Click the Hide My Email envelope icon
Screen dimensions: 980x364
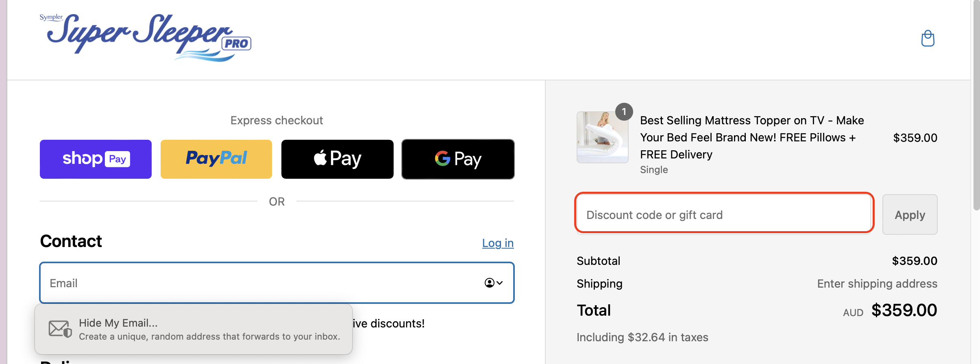pos(59,329)
